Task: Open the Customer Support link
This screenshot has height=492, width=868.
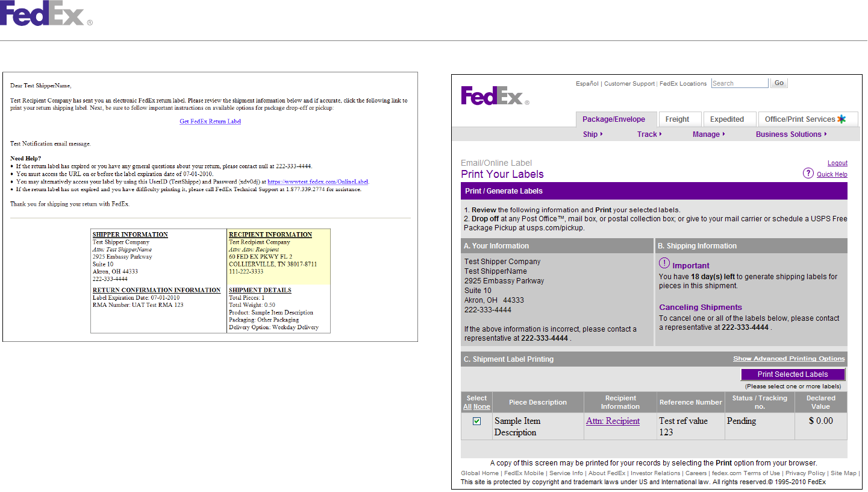Action: click(629, 84)
